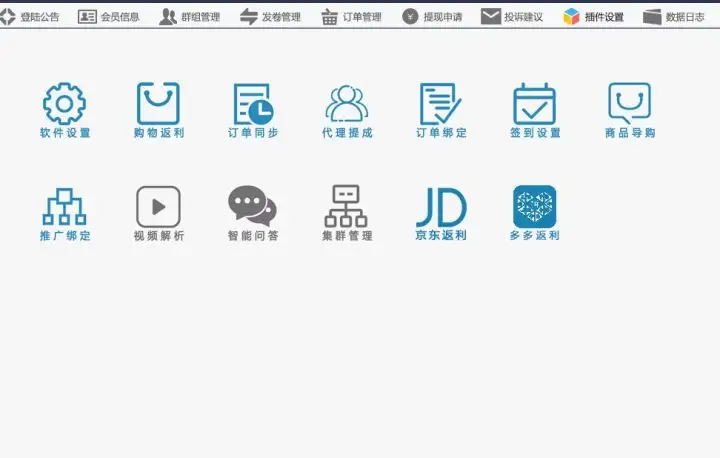The height and width of the screenshot is (458, 720).
Task: Open the JD 京东返利 icon
Action: pos(441,207)
